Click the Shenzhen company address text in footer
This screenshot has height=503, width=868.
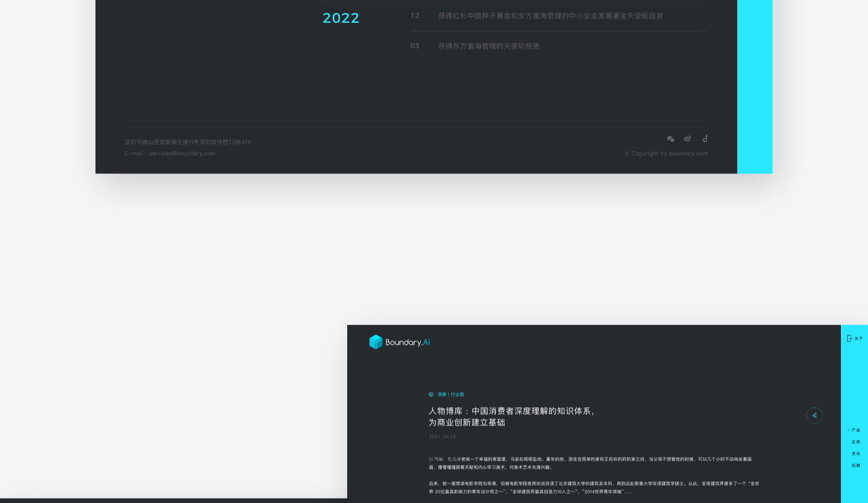pyautogui.click(x=188, y=143)
